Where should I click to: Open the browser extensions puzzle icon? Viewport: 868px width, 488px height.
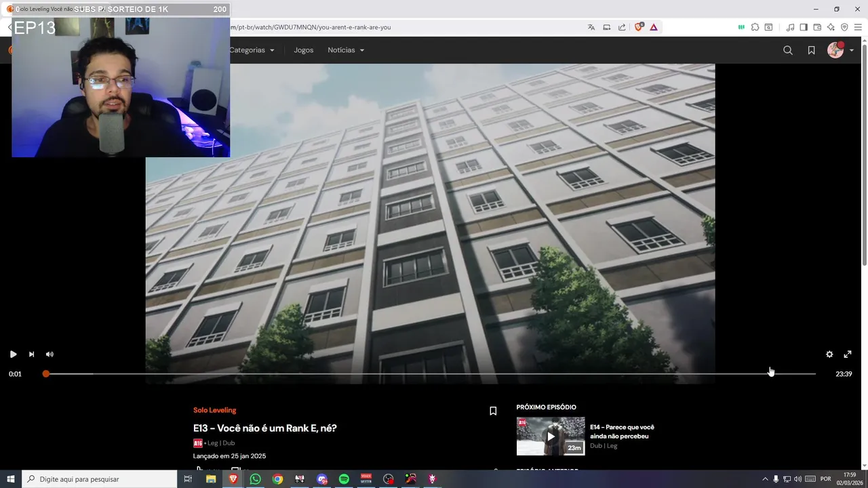click(755, 27)
